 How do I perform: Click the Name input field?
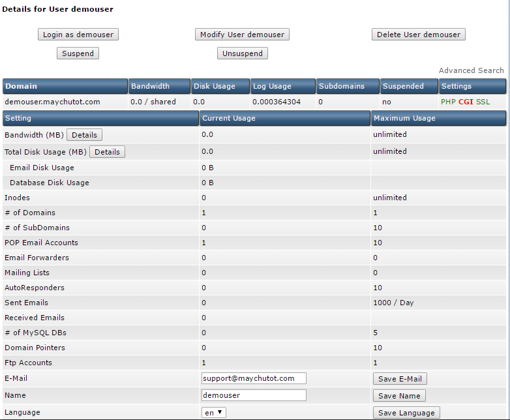[x=254, y=395]
